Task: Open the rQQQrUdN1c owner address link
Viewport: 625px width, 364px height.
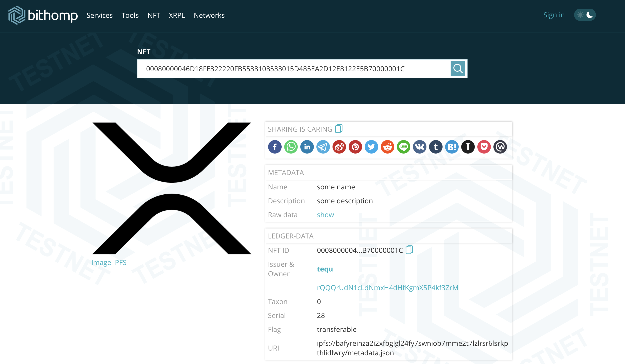Action: (x=388, y=288)
